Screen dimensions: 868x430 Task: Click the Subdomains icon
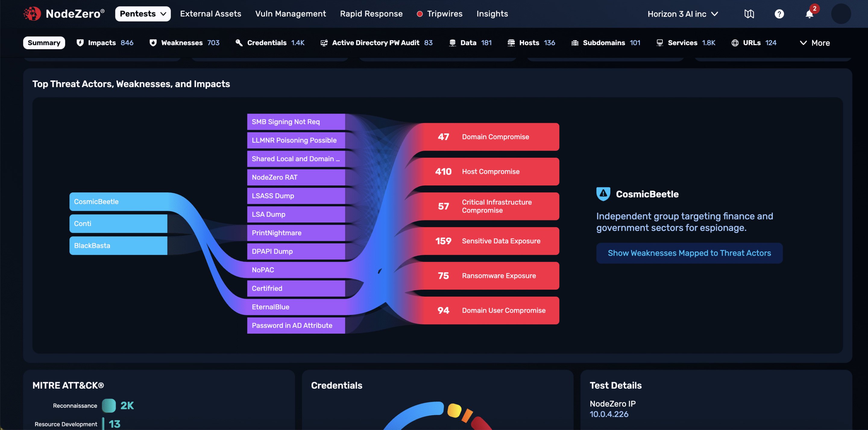click(x=575, y=43)
